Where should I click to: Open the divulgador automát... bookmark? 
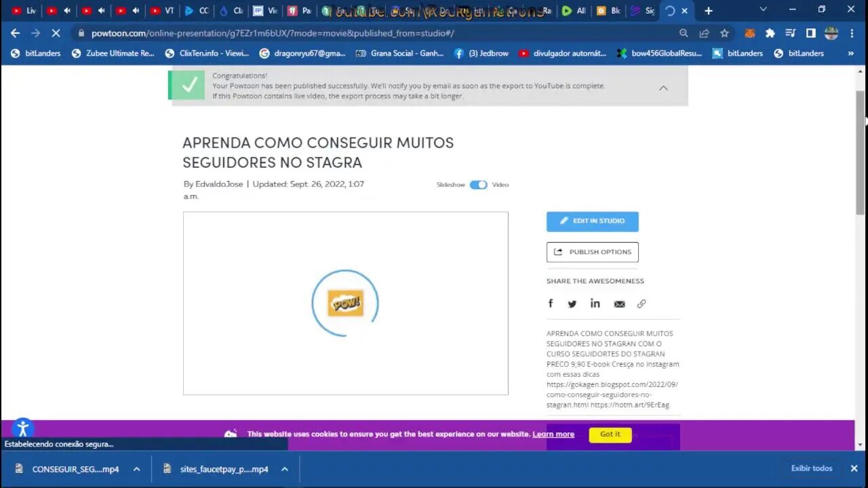(x=563, y=53)
